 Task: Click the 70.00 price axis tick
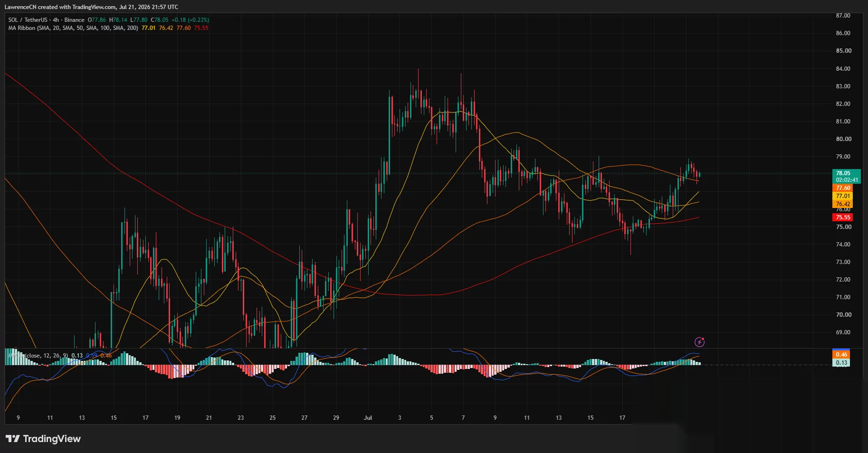[843, 315]
